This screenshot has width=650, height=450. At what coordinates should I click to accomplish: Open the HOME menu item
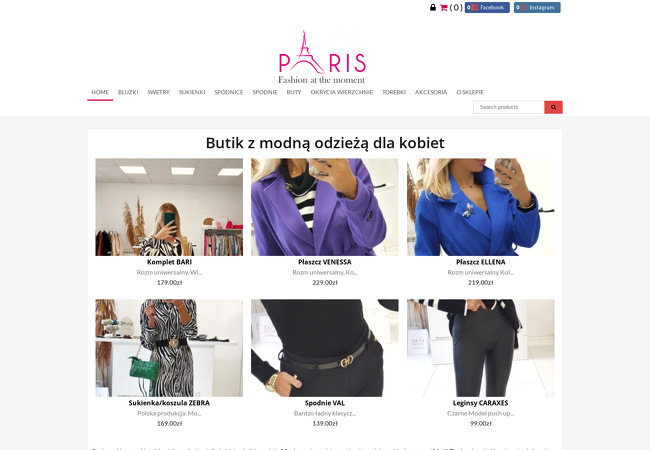coord(100,92)
